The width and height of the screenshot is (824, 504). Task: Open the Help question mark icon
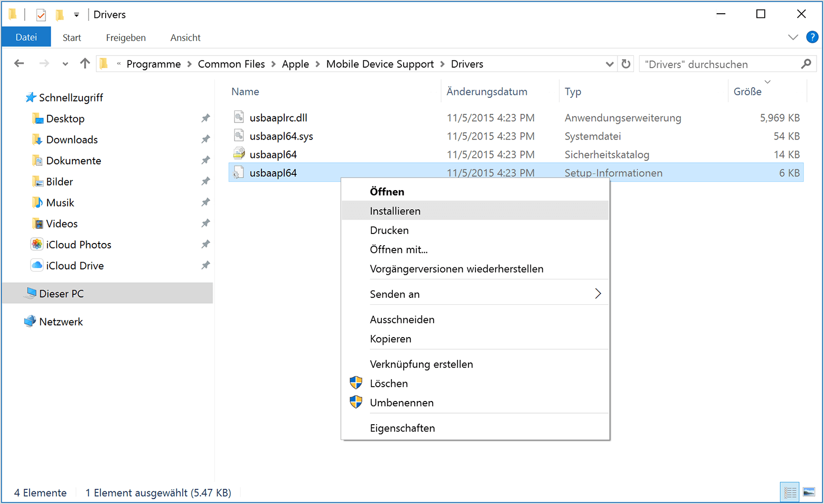click(x=812, y=37)
